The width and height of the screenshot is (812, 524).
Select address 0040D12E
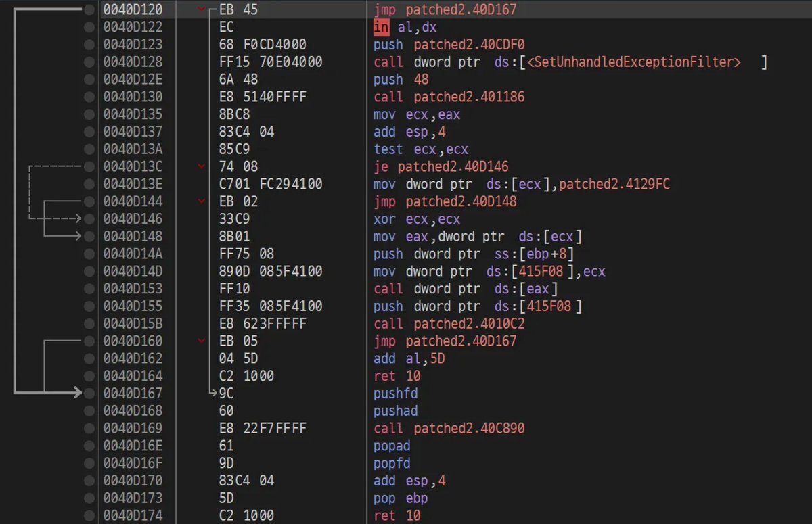133,80
